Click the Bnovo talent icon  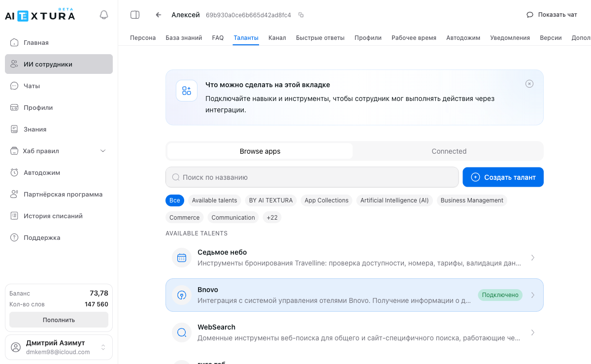click(182, 295)
